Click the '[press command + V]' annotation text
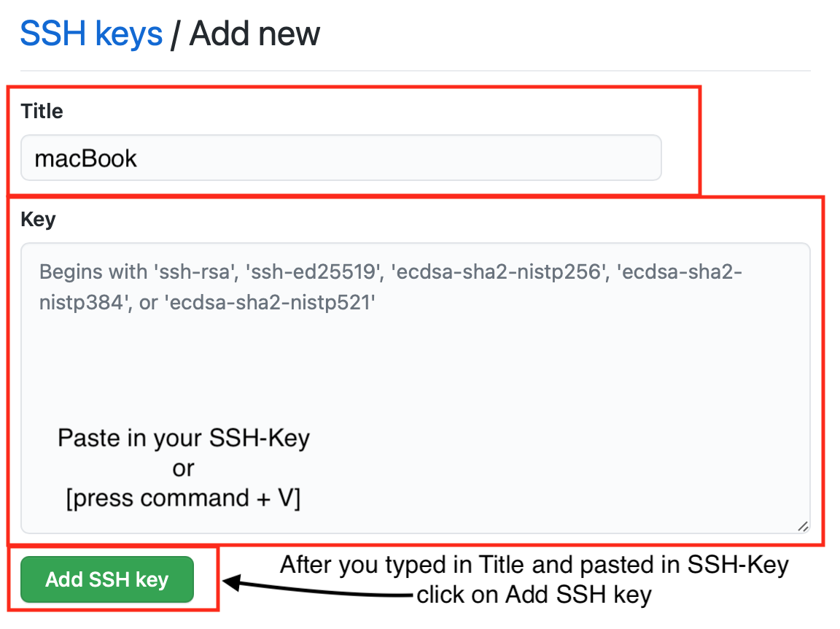This screenshot has height=629, width=840. coord(183,498)
